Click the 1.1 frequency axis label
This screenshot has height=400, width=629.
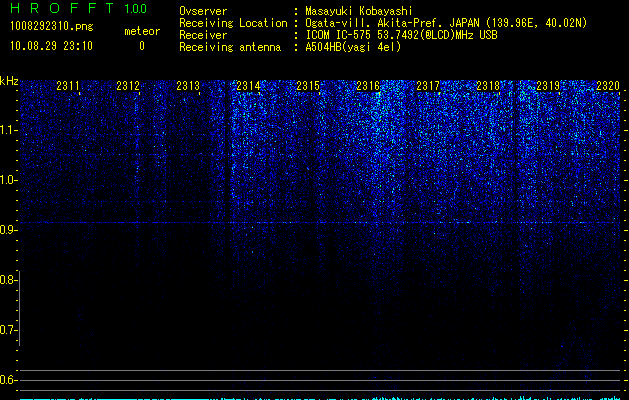click(x=8, y=130)
